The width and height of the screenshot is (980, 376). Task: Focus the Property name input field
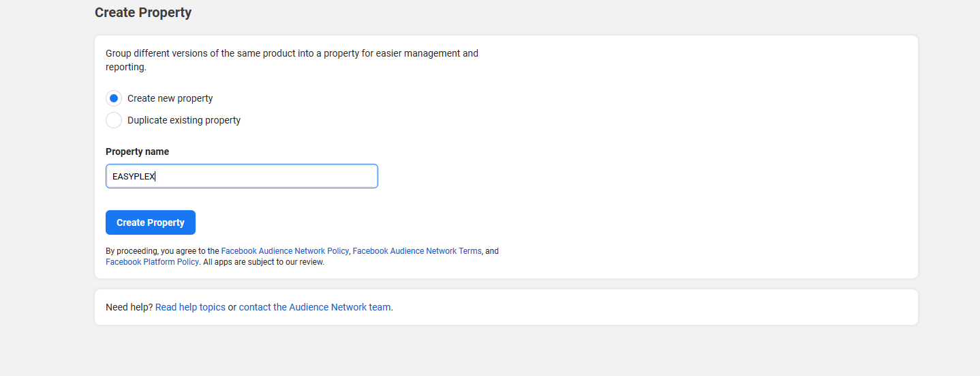(x=241, y=176)
